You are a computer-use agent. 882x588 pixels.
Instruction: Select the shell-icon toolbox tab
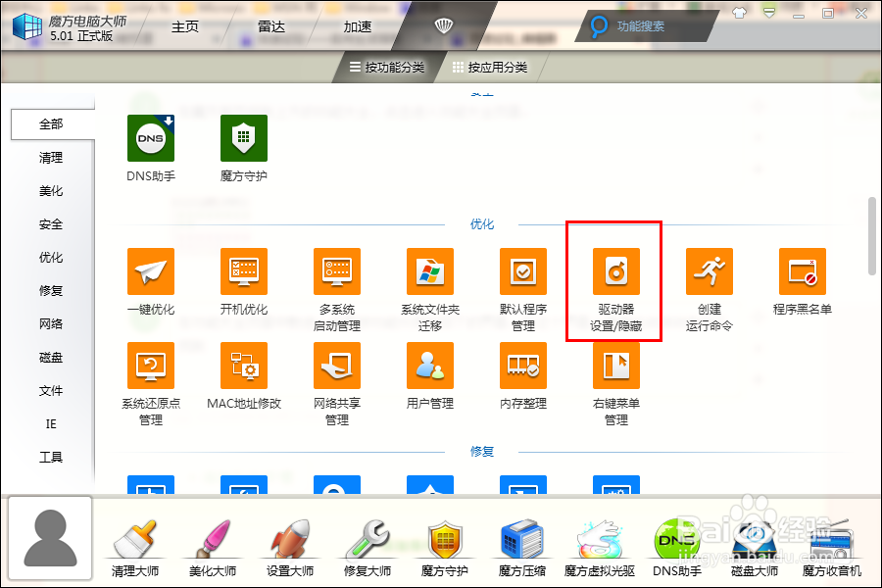click(x=444, y=25)
